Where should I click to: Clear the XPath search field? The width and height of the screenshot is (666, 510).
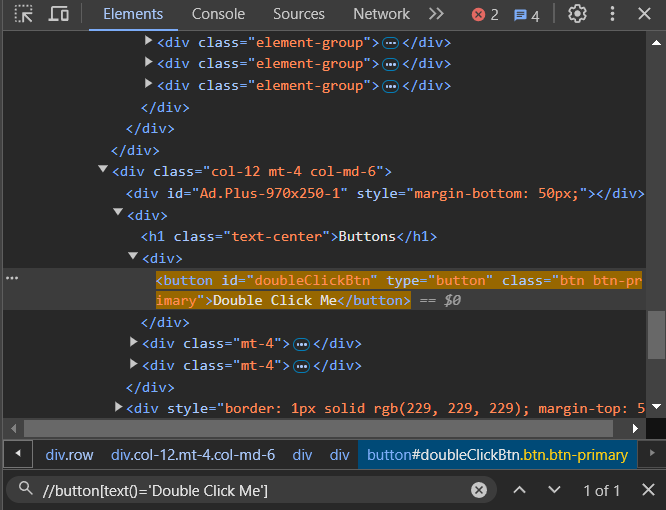(479, 490)
